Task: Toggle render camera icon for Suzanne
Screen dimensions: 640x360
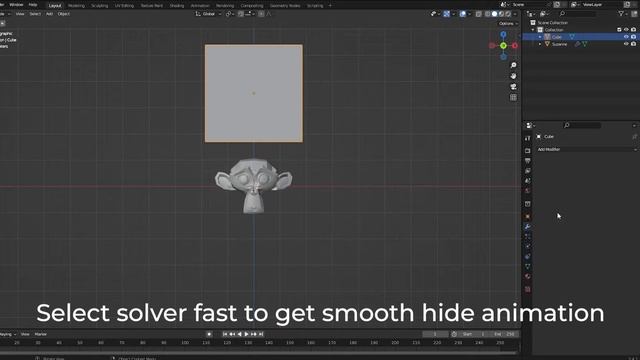Action: pos(633,44)
